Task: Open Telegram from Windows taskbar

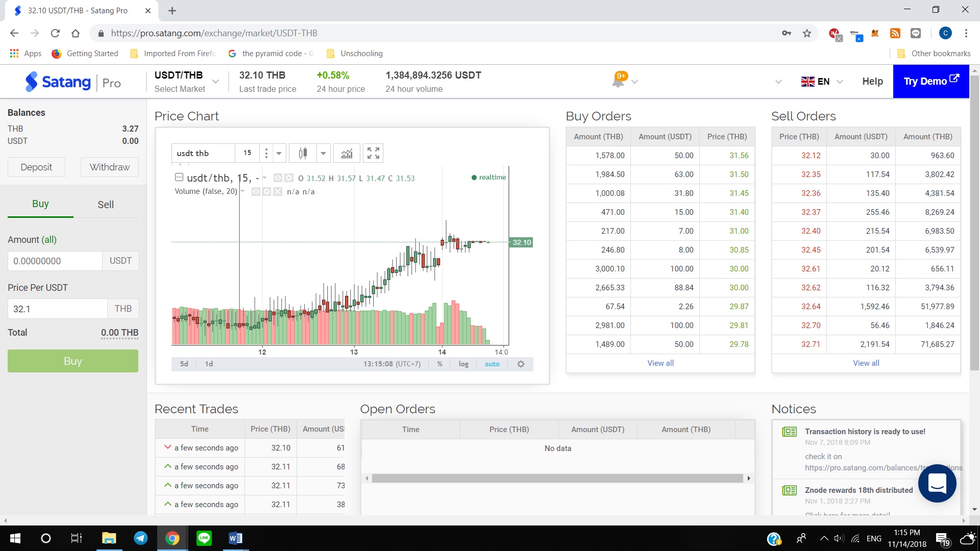Action: (140, 538)
